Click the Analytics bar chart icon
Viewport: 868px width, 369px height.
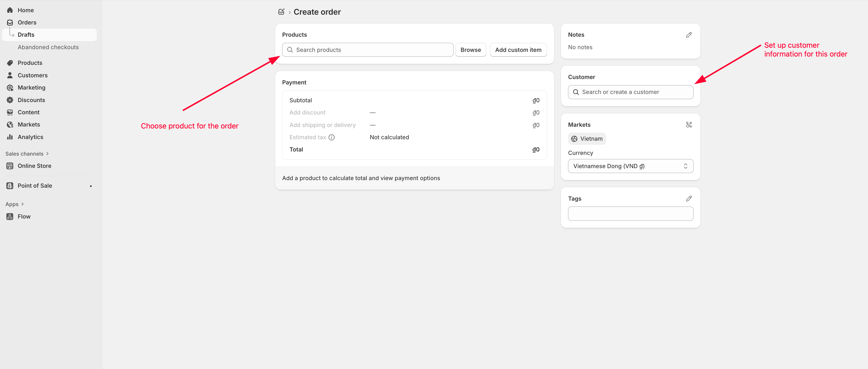pos(10,137)
